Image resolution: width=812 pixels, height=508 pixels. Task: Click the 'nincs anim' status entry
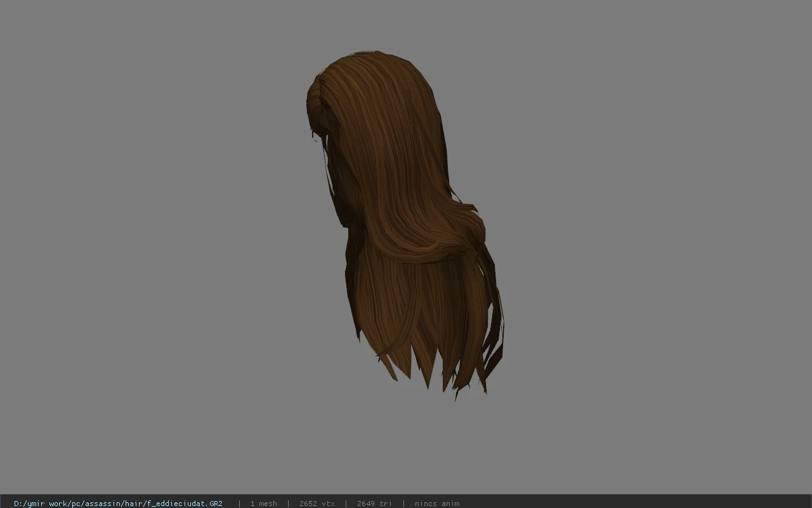[x=437, y=504]
